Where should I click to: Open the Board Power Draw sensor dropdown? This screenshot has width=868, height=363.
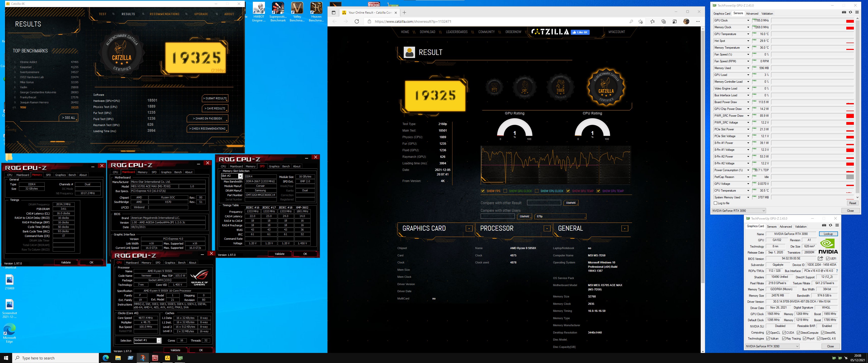pos(748,102)
